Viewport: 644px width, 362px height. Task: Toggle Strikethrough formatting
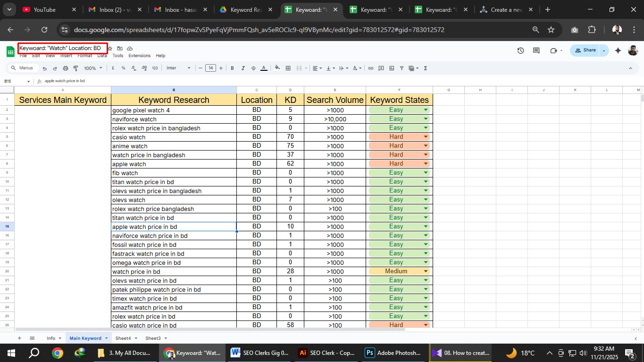click(253, 68)
